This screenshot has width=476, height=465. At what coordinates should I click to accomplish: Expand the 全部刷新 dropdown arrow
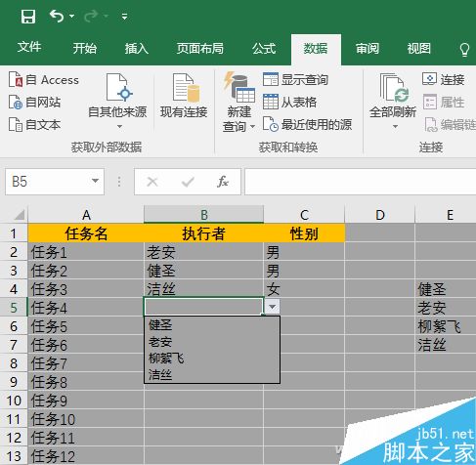tap(395, 126)
